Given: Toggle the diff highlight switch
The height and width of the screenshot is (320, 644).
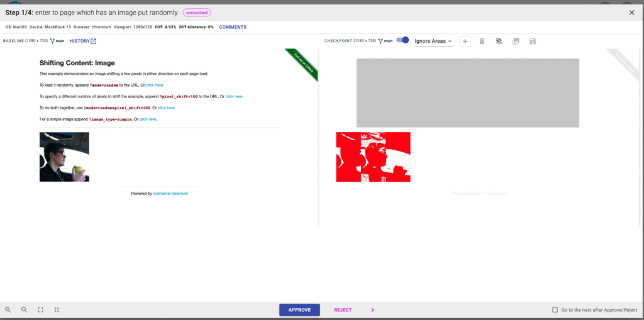Looking at the screenshot, I should 402,41.
